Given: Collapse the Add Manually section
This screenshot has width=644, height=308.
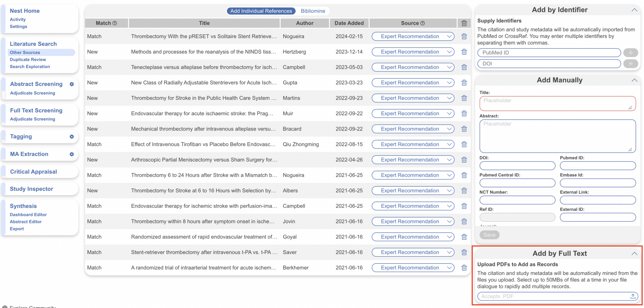Looking at the screenshot, I should 635,80.
